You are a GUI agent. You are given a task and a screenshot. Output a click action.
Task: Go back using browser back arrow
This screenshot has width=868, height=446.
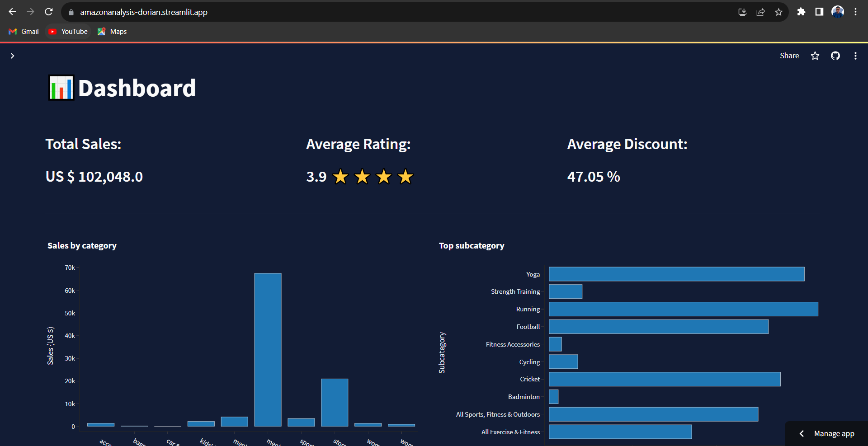(12, 12)
